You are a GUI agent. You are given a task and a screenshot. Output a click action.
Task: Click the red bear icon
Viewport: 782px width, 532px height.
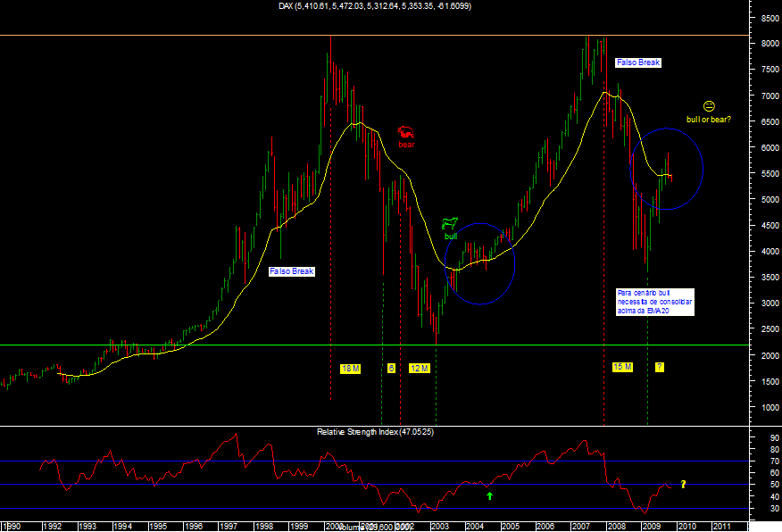click(x=406, y=133)
